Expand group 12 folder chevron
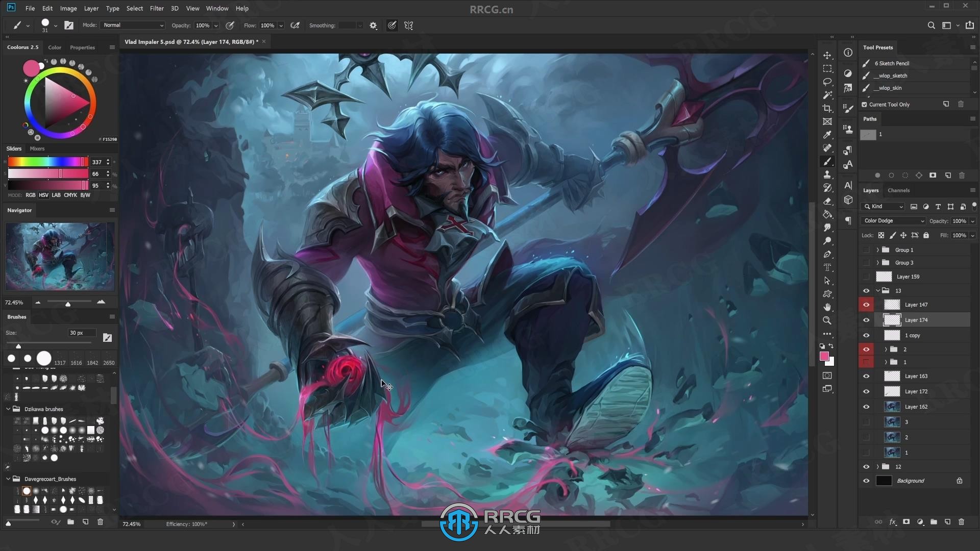 point(878,467)
